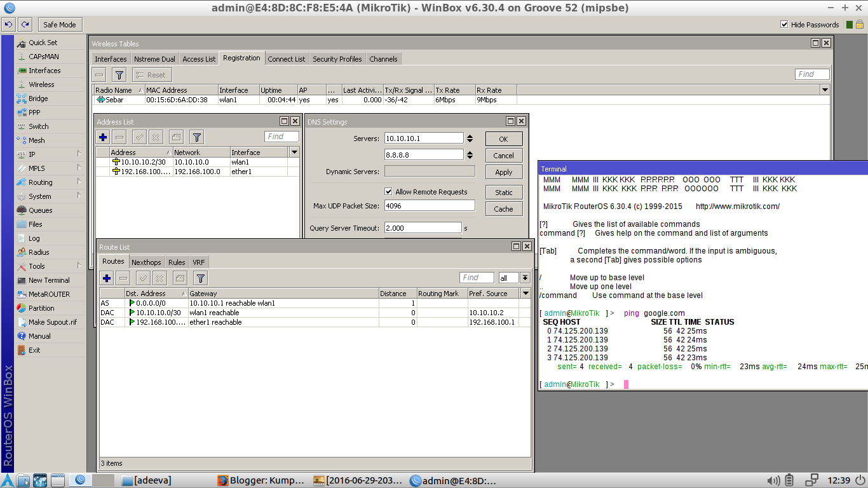Open Wireless in the sidebar menu
The image size is (868, 488).
click(41, 85)
